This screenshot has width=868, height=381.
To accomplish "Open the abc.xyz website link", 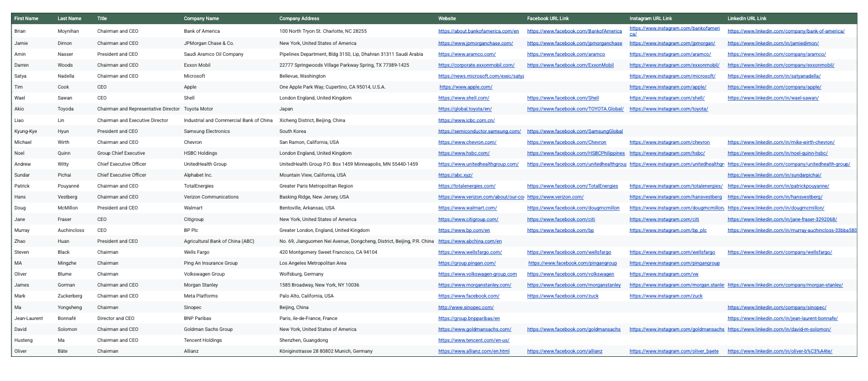I will [456, 175].
